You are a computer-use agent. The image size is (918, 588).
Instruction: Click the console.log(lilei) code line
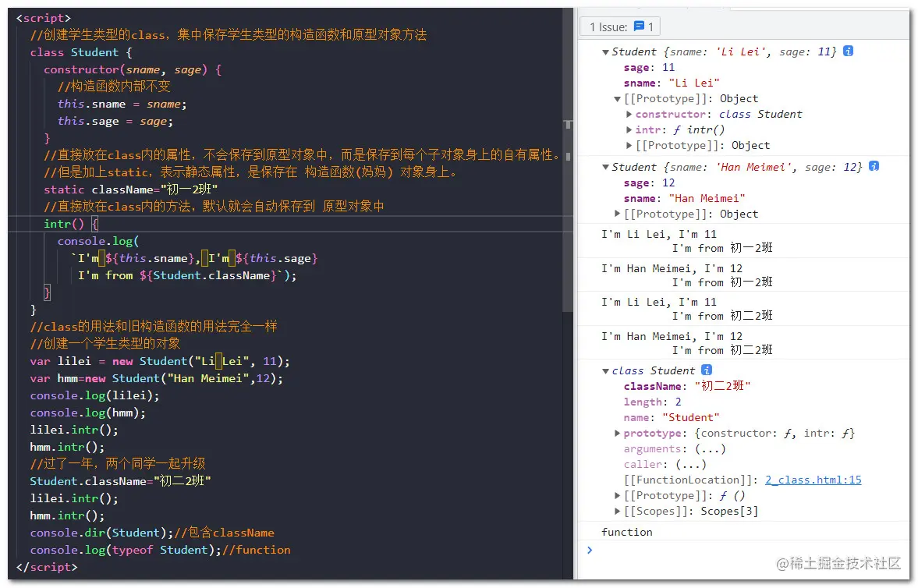95,396
